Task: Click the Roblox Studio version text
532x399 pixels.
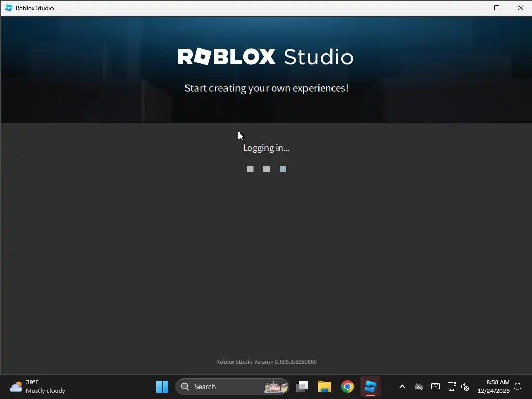Action: click(267, 362)
